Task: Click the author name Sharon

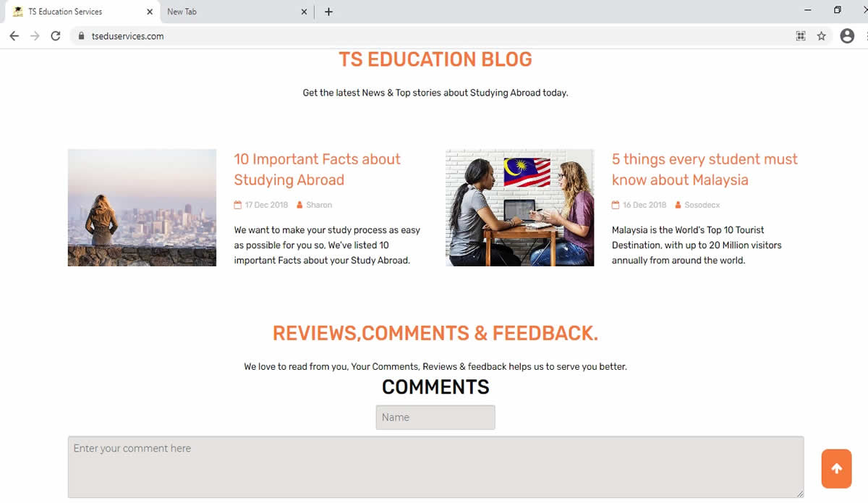Action: (319, 205)
